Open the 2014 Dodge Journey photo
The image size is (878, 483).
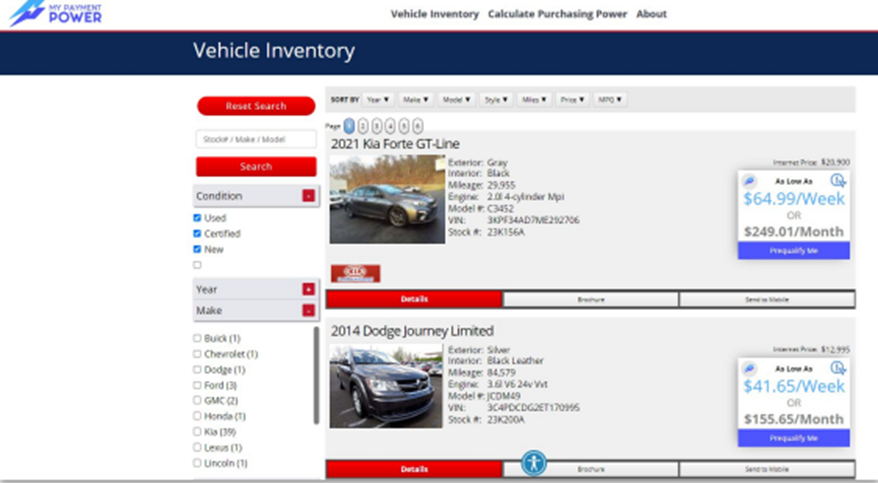point(386,387)
